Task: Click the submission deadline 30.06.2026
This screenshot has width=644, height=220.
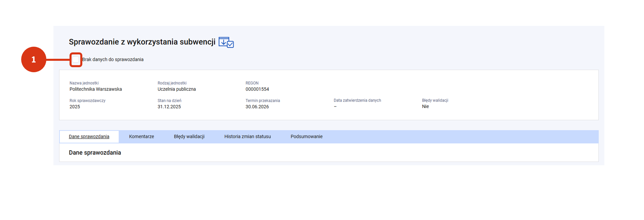Action: click(x=257, y=107)
